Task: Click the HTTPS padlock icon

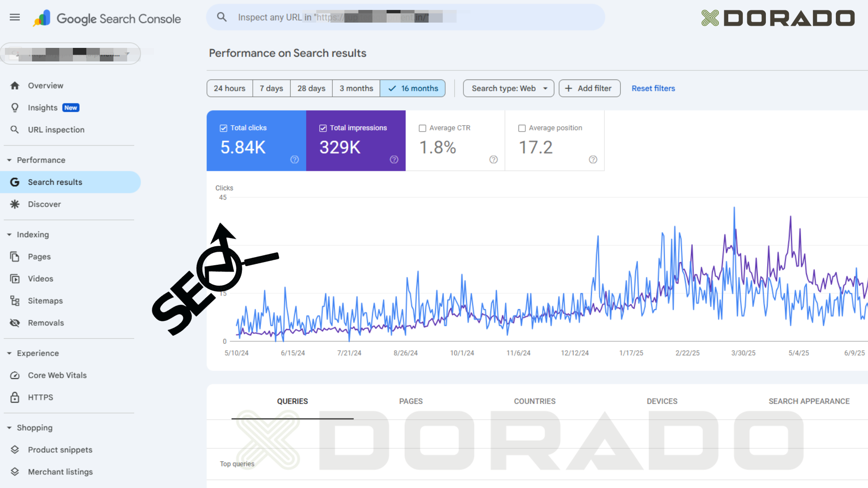Action: (x=15, y=398)
